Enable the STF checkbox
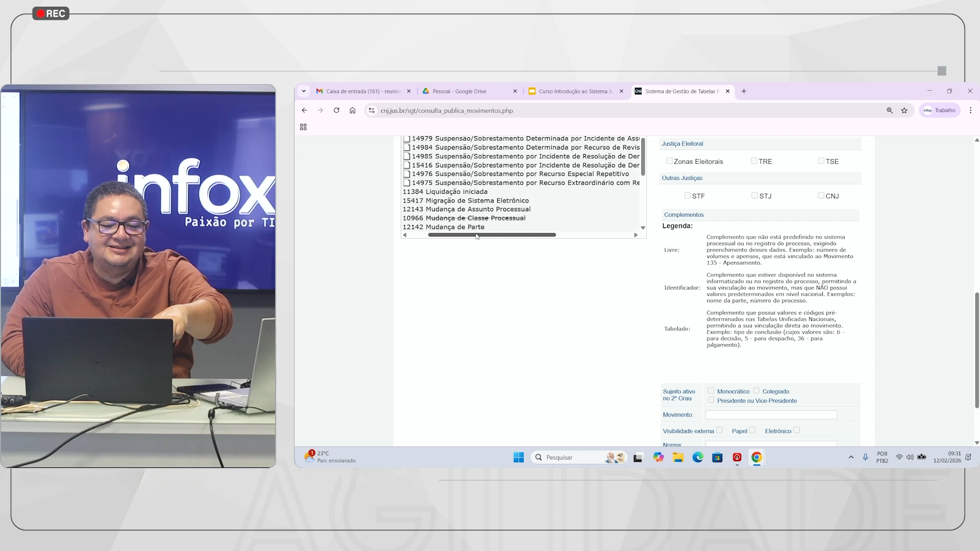The image size is (980, 551). 688,195
